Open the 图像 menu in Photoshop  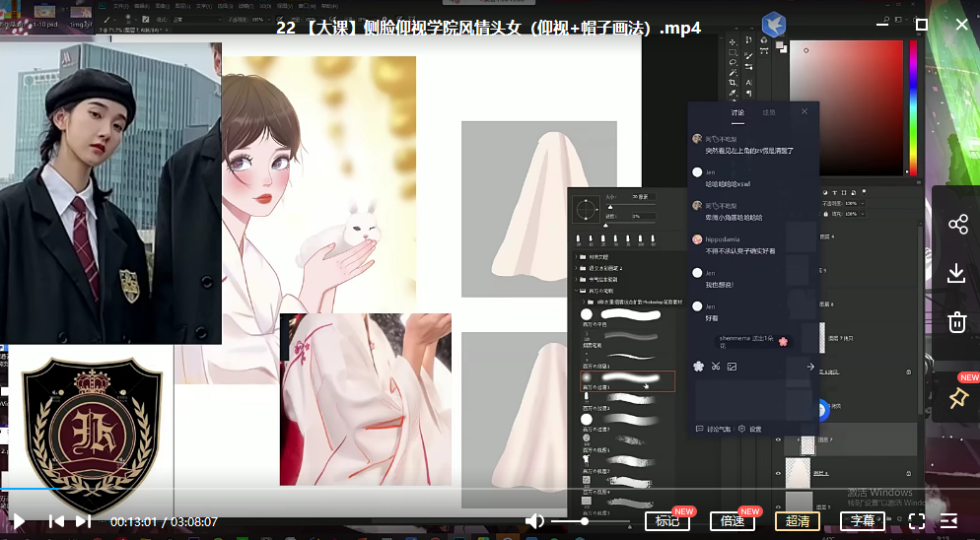162,6
